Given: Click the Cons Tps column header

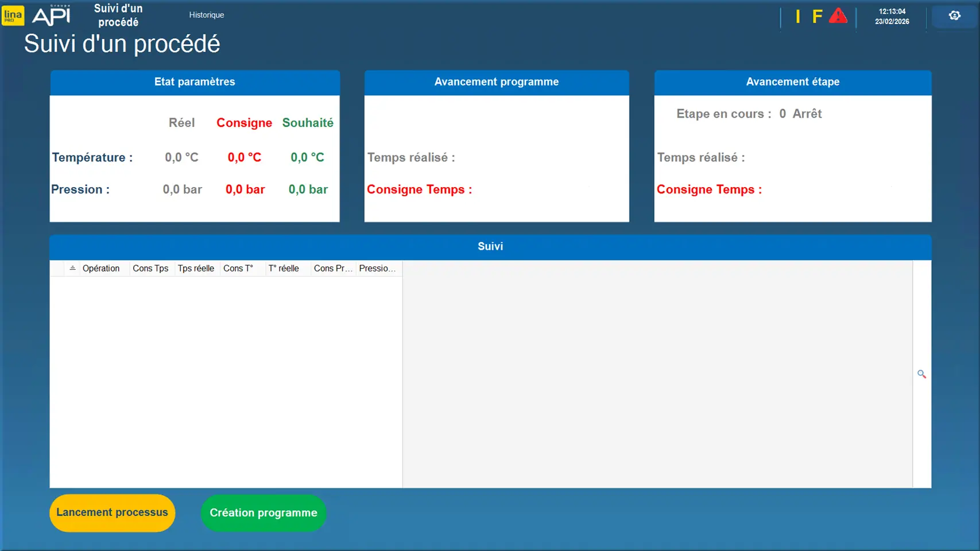Looking at the screenshot, I should pos(150,268).
